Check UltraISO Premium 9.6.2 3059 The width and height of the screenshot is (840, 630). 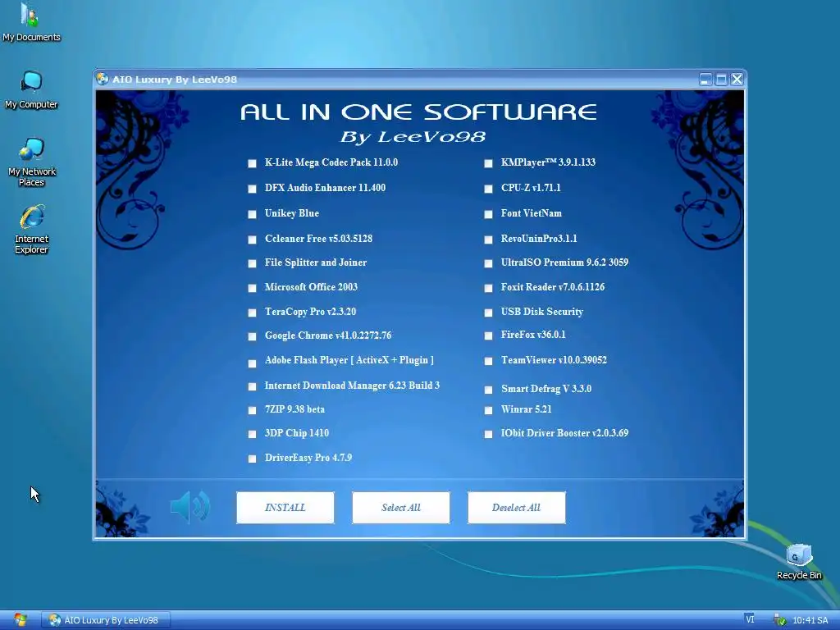(x=489, y=263)
